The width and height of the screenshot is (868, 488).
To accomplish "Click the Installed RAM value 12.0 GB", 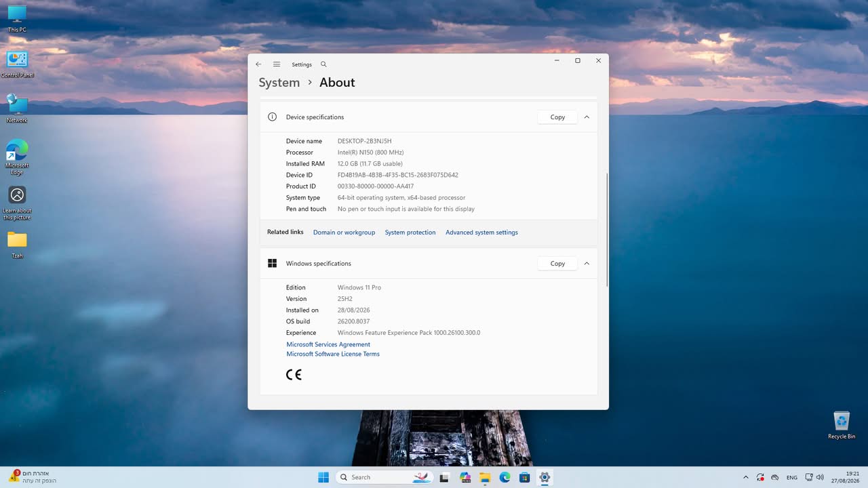I will tap(370, 163).
